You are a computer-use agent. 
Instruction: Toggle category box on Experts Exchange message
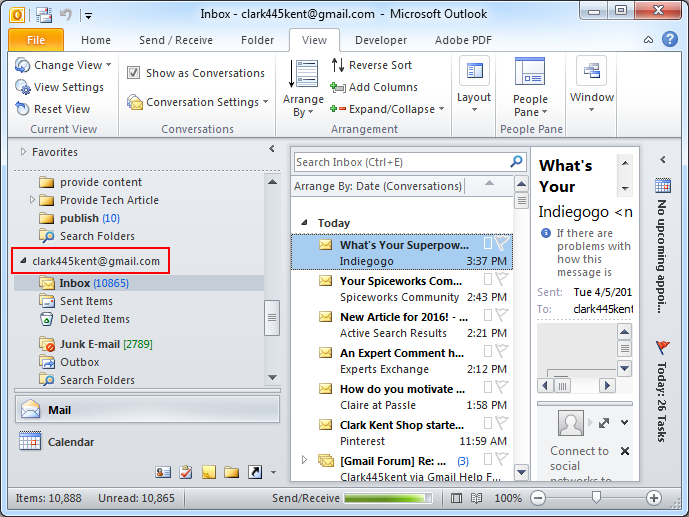[x=488, y=351]
